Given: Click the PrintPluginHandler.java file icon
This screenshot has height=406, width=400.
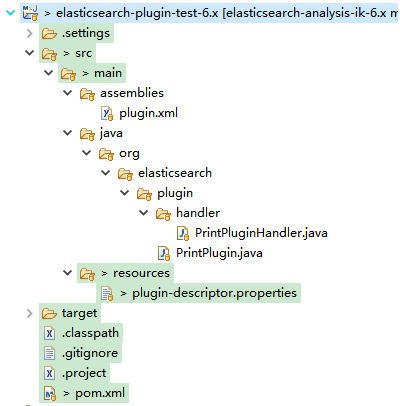Looking at the screenshot, I should (183, 233).
